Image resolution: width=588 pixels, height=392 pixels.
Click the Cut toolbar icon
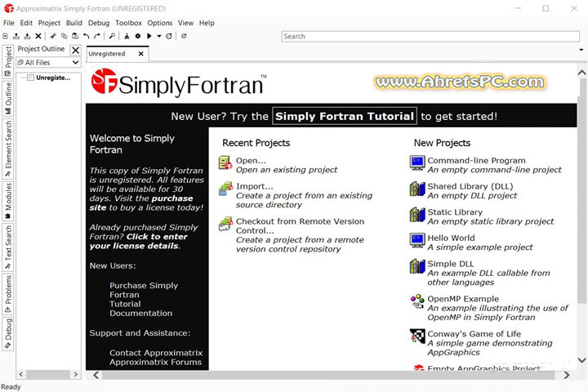point(53,37)
